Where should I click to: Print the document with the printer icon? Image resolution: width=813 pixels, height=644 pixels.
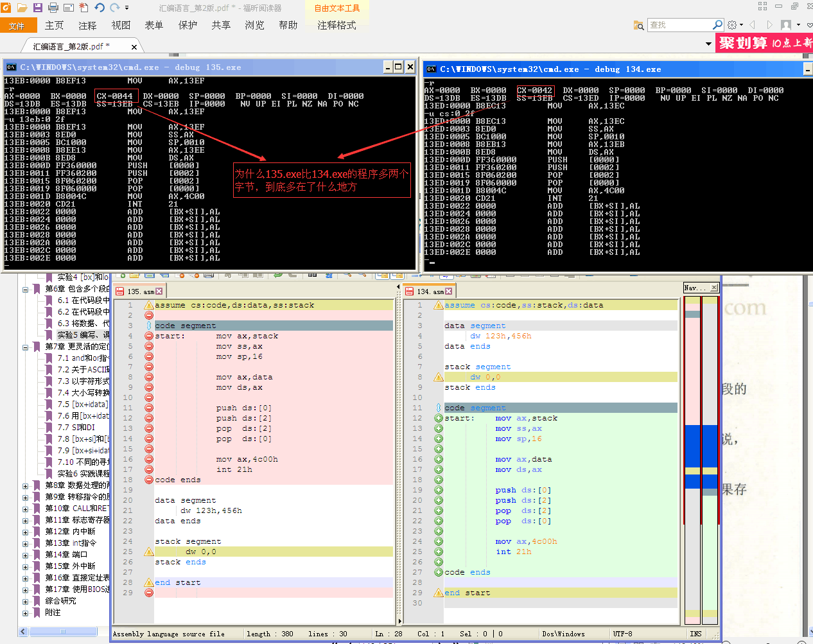pyautogui.click(x=53, y=8)
